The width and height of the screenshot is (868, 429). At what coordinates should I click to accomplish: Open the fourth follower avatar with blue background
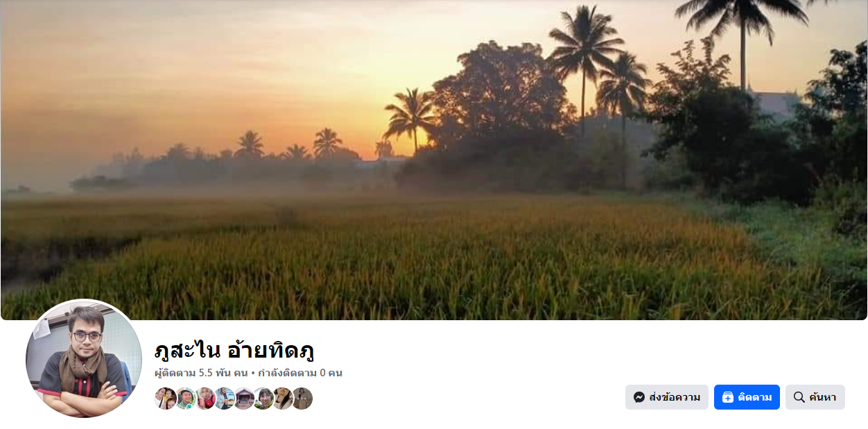[224, 399]
